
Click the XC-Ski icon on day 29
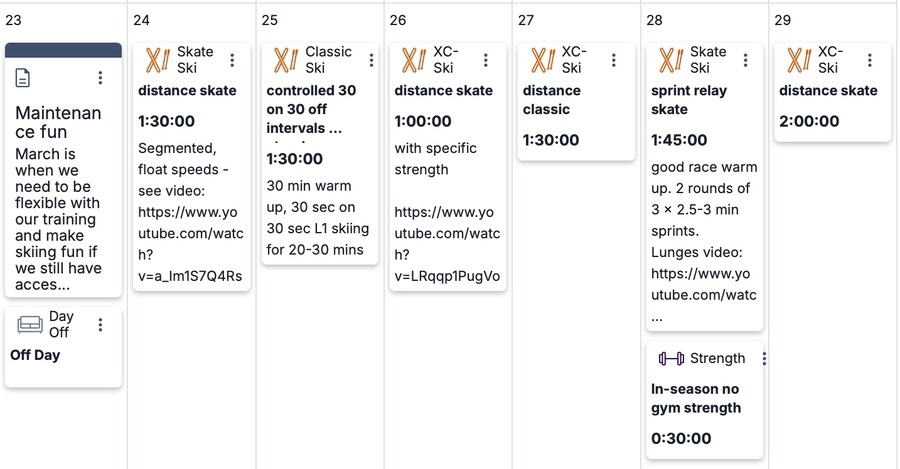[798, 60]
